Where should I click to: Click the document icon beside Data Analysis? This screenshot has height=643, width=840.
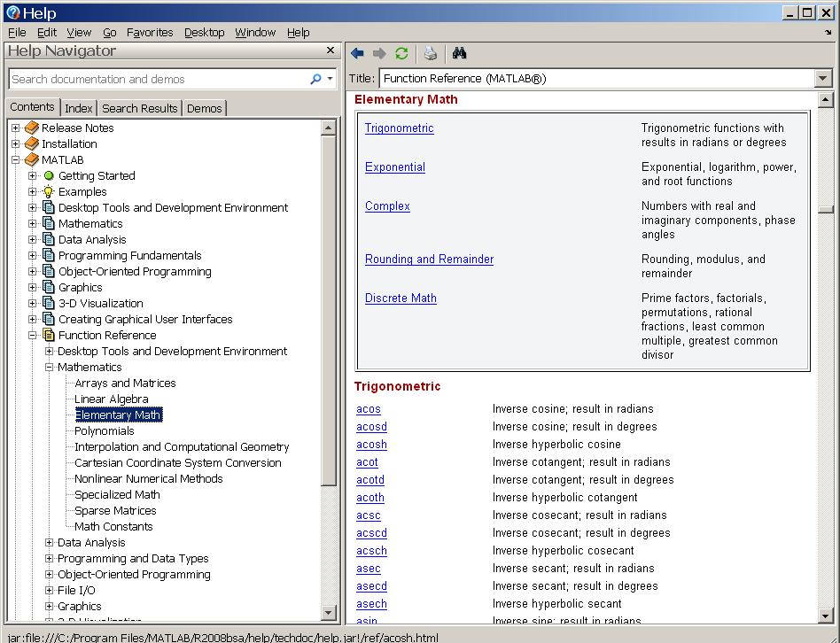click(x=49, y=239)
